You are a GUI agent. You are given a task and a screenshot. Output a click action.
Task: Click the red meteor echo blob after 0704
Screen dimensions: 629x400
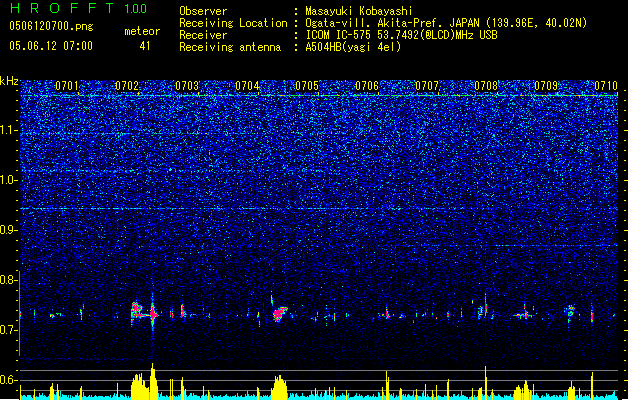click(x=280, y=313)
